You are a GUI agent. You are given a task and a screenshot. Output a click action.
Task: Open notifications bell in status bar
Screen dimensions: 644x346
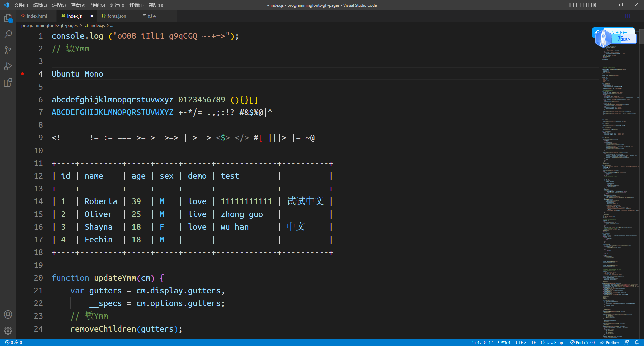pyautogui.click(x=637, y=342)
